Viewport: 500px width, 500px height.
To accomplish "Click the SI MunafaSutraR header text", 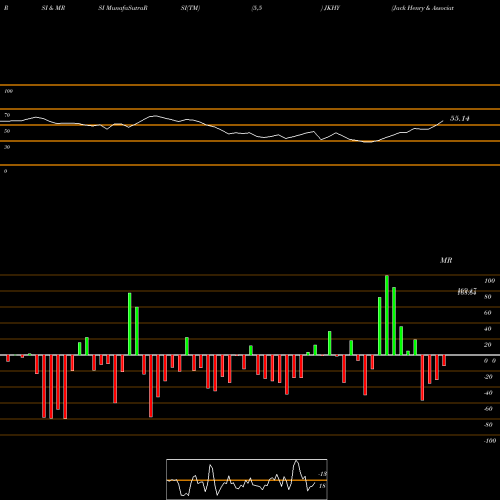I will point(123,8).
